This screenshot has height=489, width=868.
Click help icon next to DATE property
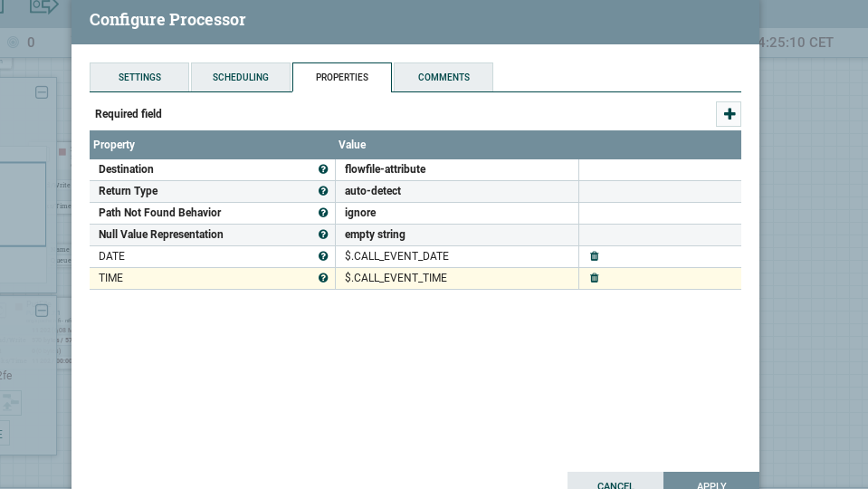[323, 256]
